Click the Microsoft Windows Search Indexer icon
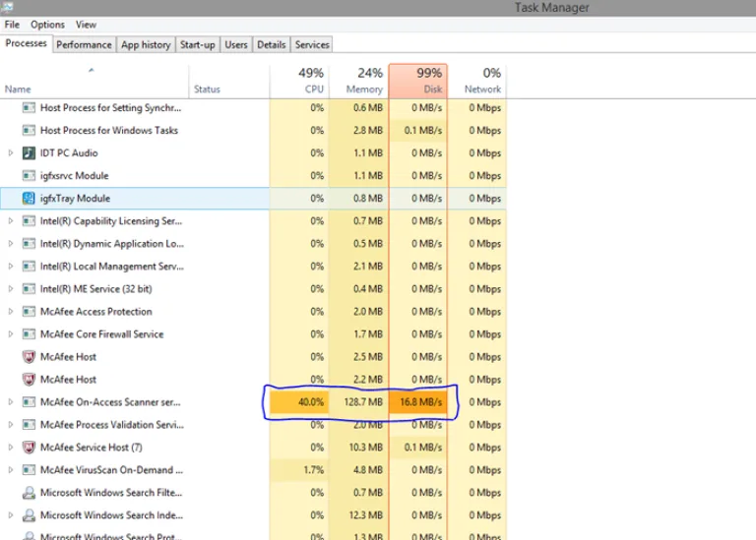 (x=29, y=515)
